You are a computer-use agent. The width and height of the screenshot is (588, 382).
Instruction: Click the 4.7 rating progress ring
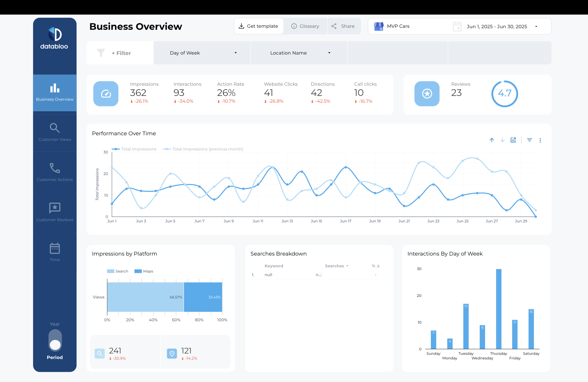504,94
